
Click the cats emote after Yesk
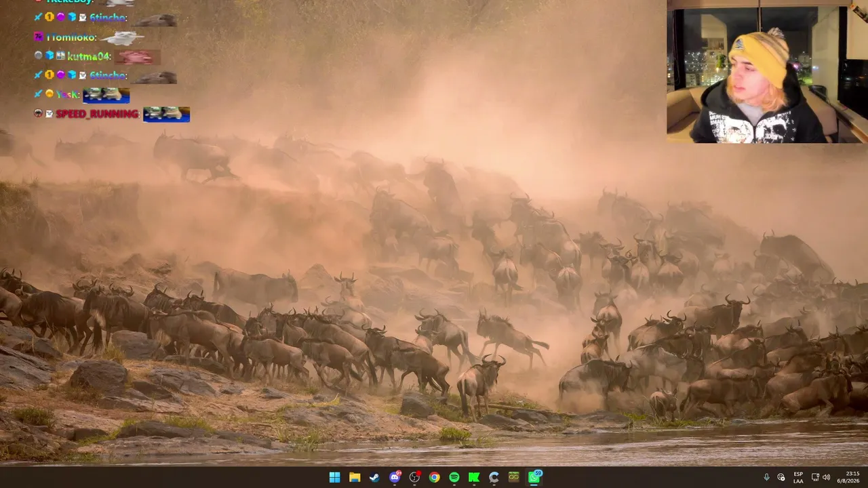(x=106, y=95)
